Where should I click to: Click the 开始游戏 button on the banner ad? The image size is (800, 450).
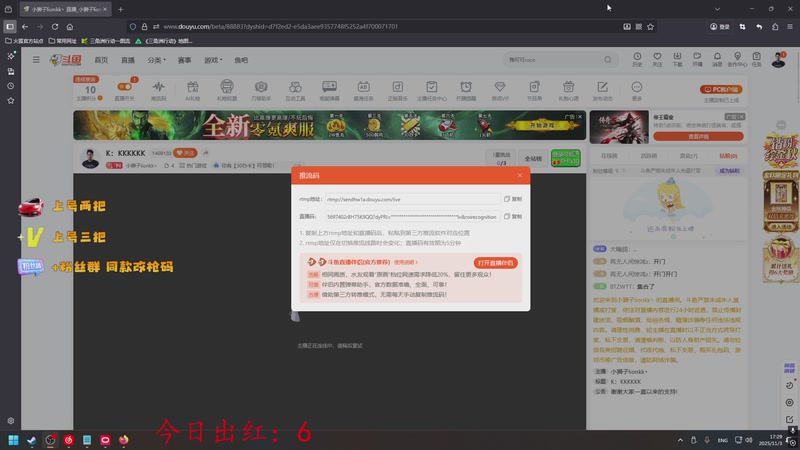(542, 126)
